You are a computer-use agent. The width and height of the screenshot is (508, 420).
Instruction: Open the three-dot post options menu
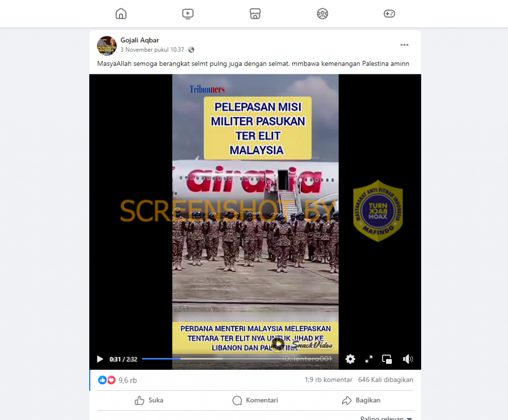pos(404,45)
